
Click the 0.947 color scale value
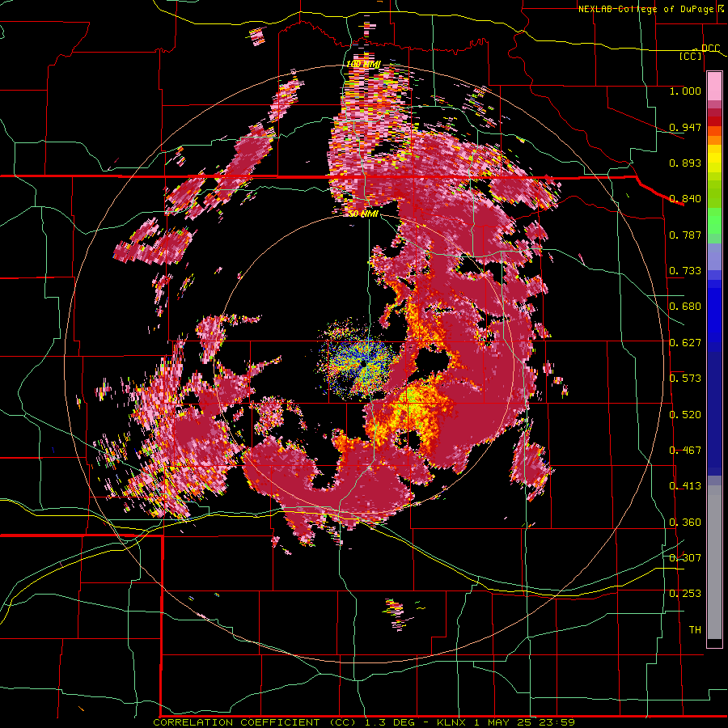point(685,127)
